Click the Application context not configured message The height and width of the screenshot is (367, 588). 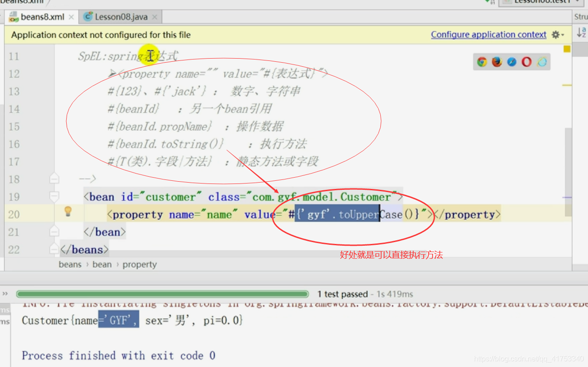pos(101,35)
